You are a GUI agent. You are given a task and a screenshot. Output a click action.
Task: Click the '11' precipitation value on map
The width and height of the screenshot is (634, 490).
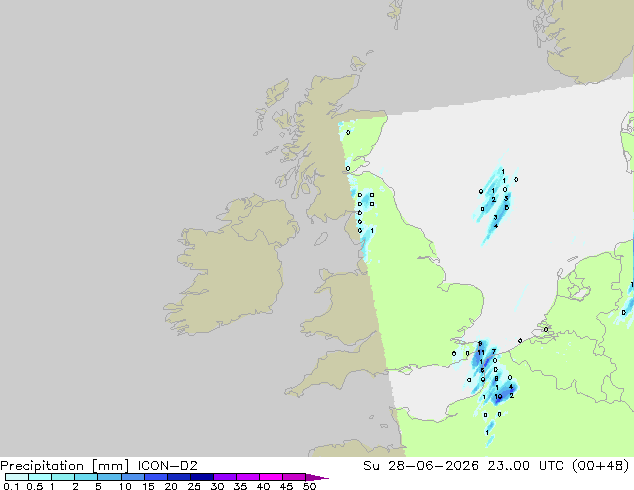click(x=481, y=353)
